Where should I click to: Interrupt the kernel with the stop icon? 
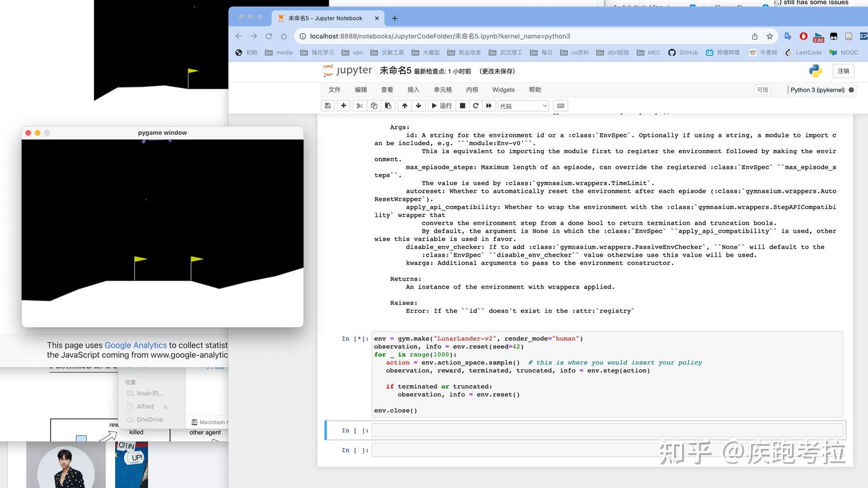[x=462, y=106]
